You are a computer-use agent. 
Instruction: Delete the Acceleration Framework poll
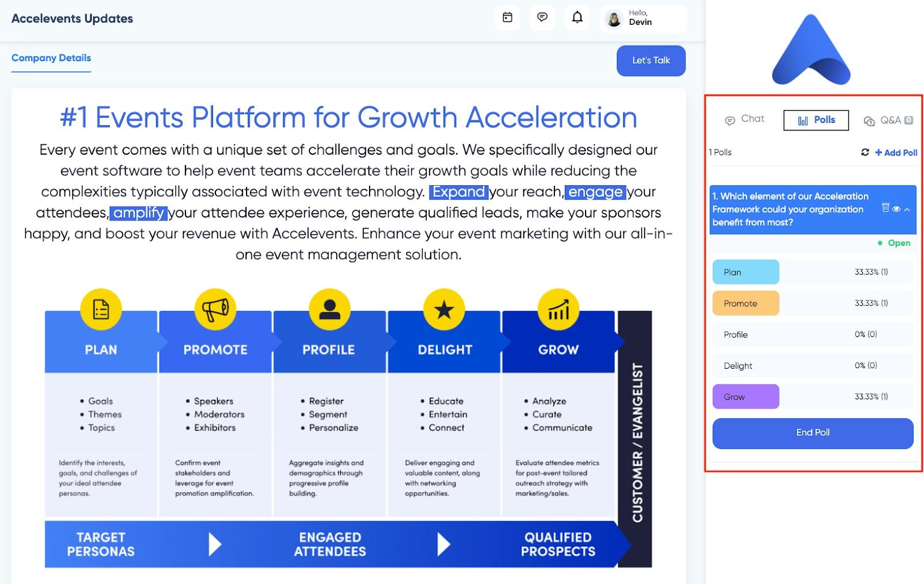point(885,208)
